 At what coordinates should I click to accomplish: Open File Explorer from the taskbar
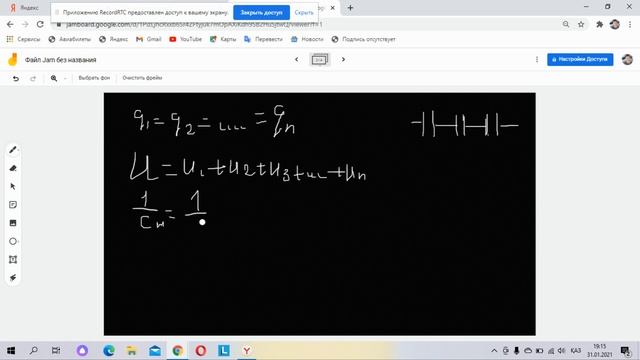tap(131, 351)
